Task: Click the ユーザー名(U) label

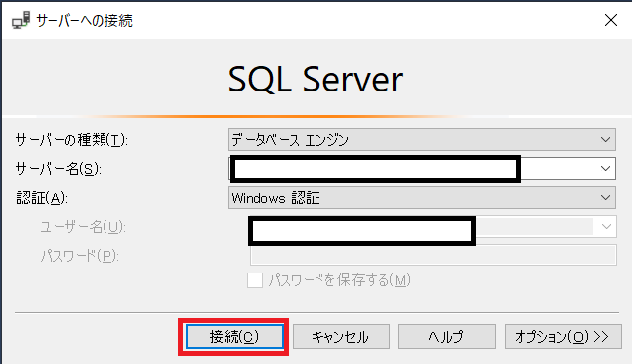Action: (x=83, y=227)
